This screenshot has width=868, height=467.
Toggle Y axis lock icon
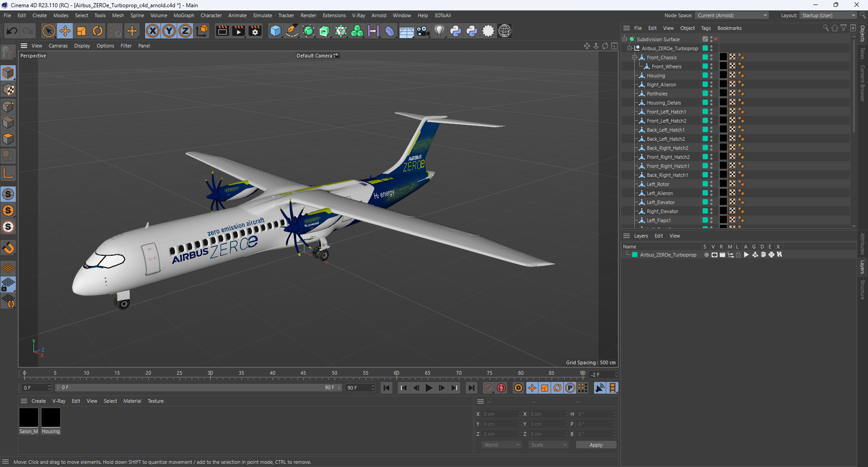(169, 31)
